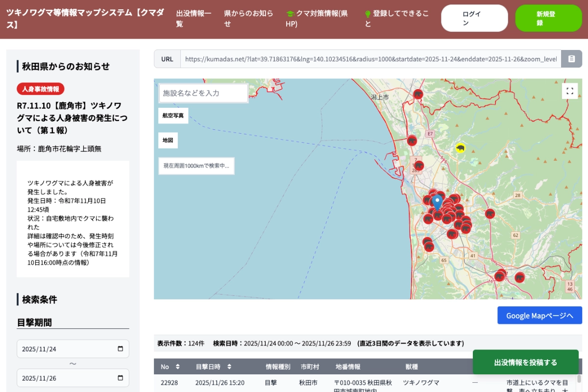Sort table by No column
The image size is (588, 392).
pyautogui.click(x=177, y=367)
